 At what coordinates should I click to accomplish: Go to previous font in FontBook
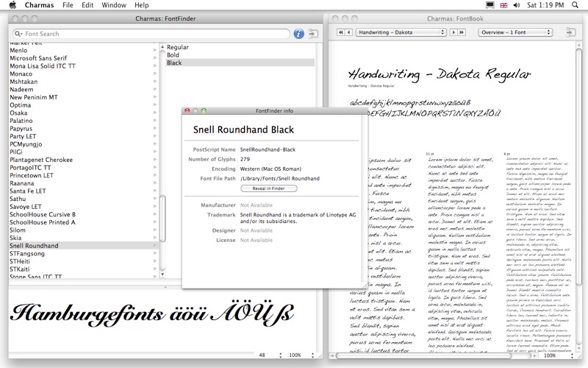348,32
